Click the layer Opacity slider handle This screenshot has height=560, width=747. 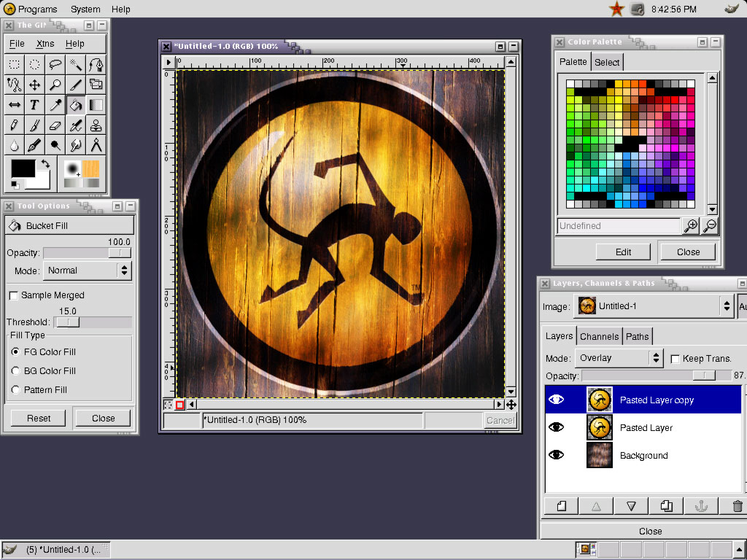pos(704,376)
